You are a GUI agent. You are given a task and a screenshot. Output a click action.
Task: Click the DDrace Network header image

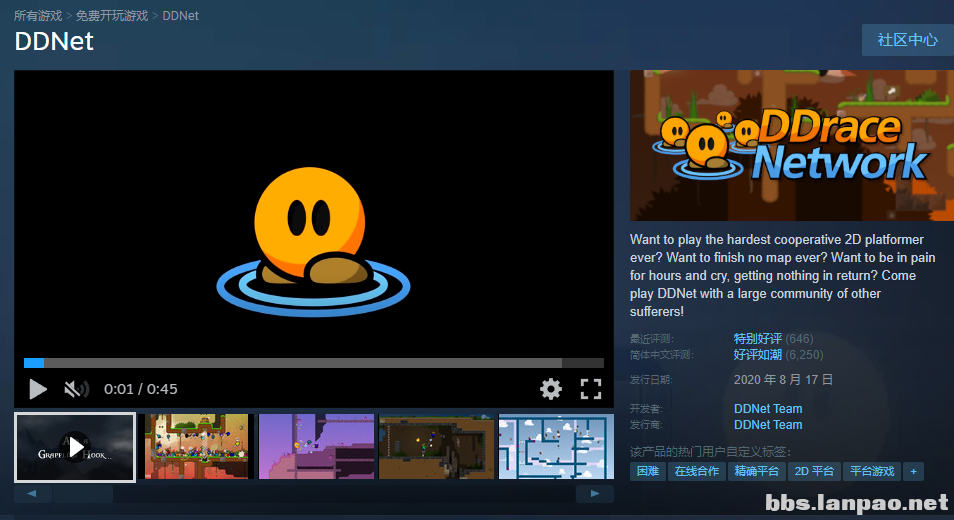click(x=792, y=145)
